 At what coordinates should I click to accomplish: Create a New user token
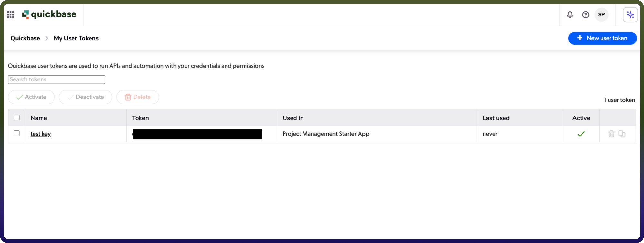602,38
